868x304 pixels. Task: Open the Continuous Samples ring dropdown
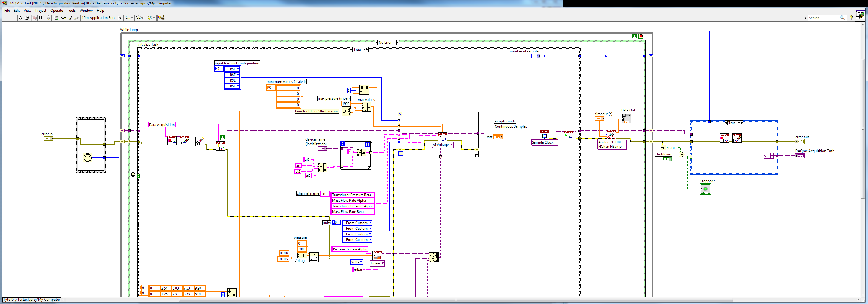512,126
